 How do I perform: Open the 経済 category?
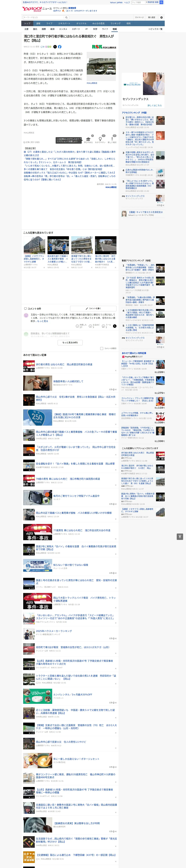point(52,29)
